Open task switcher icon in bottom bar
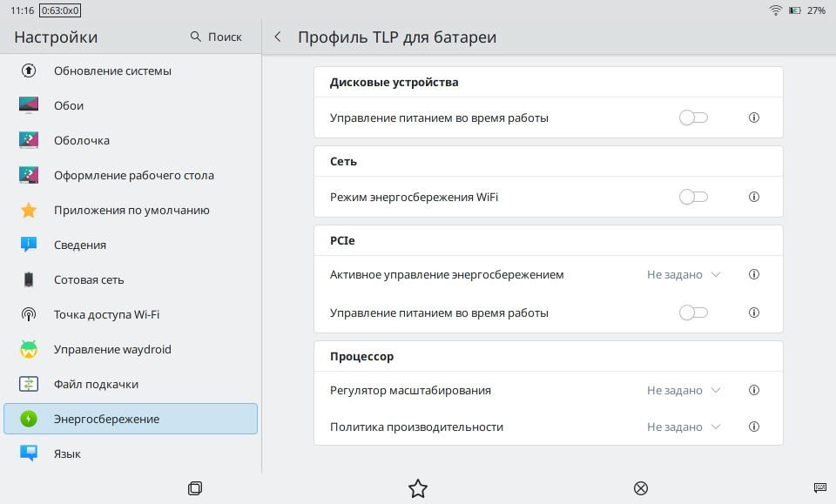836x504 pixels. point(195,488)
